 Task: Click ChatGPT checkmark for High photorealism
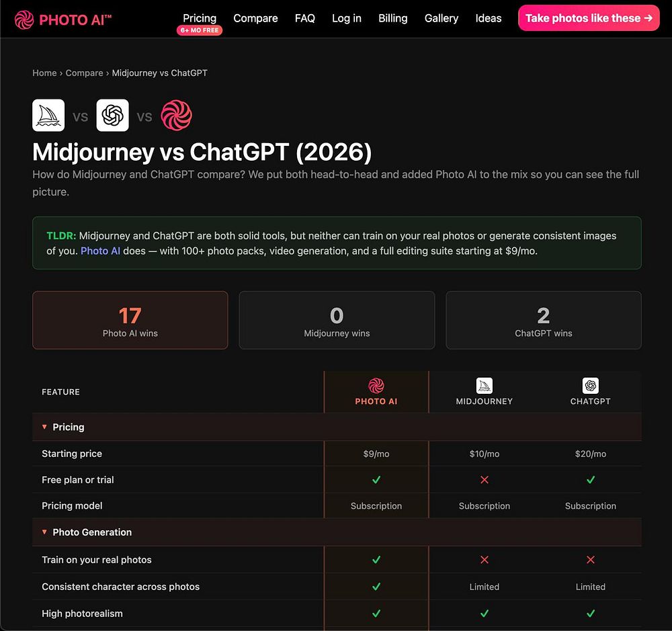tap(591, 614)
